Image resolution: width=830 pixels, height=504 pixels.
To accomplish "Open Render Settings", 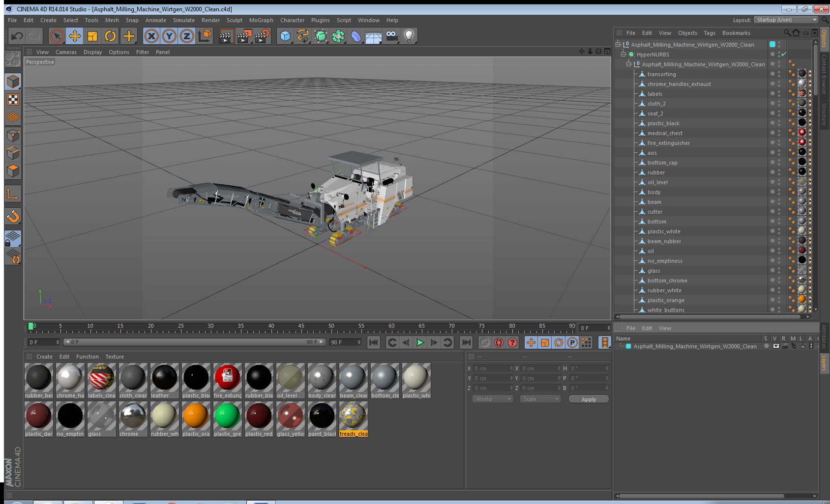I will 262,36.
